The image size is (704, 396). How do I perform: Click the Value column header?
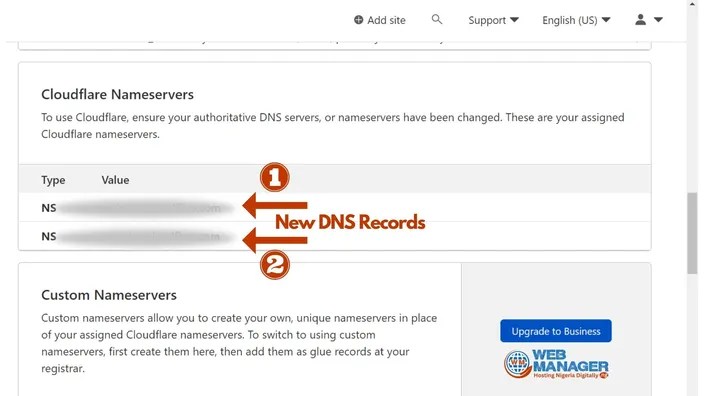(115, 180)
